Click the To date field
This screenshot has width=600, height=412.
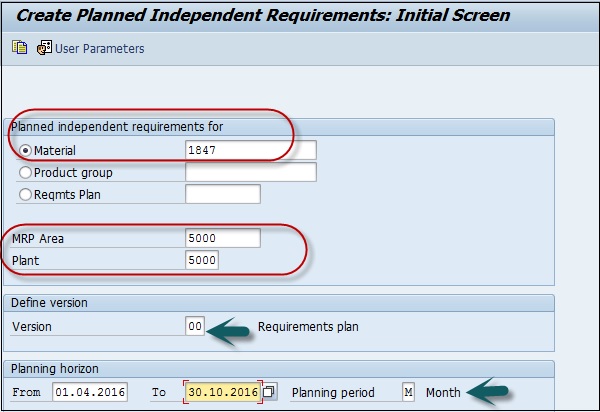[221, 392]
